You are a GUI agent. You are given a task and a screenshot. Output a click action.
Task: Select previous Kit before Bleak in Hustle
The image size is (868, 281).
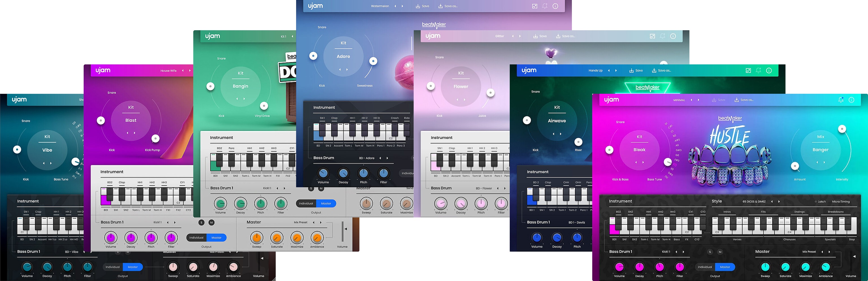coord(636,162)
